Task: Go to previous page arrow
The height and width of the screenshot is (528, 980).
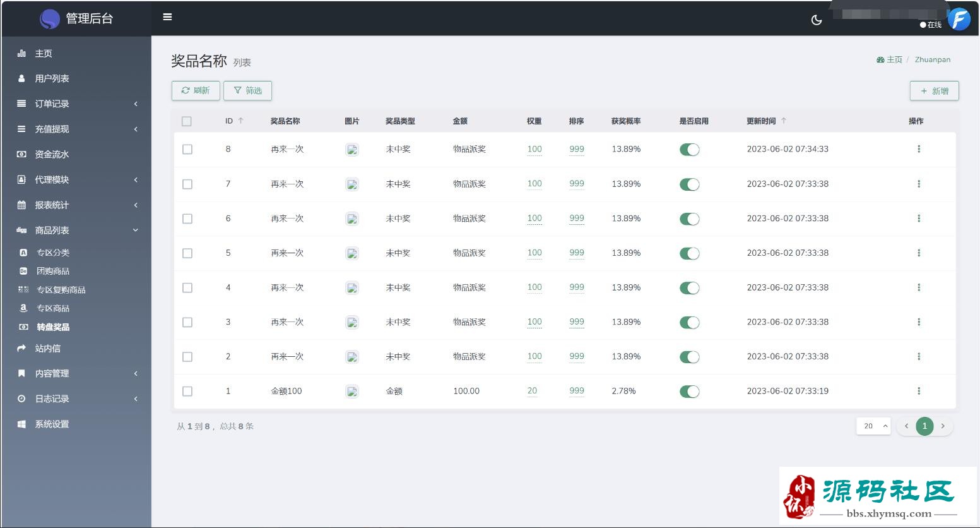Action: [906, 426]
